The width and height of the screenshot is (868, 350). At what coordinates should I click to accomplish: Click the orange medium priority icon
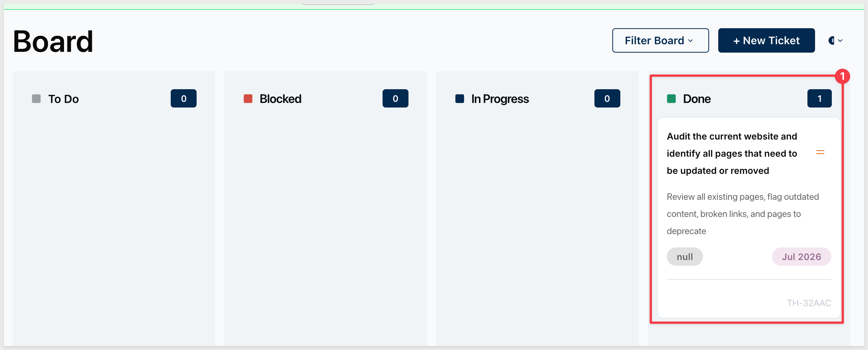820,153
